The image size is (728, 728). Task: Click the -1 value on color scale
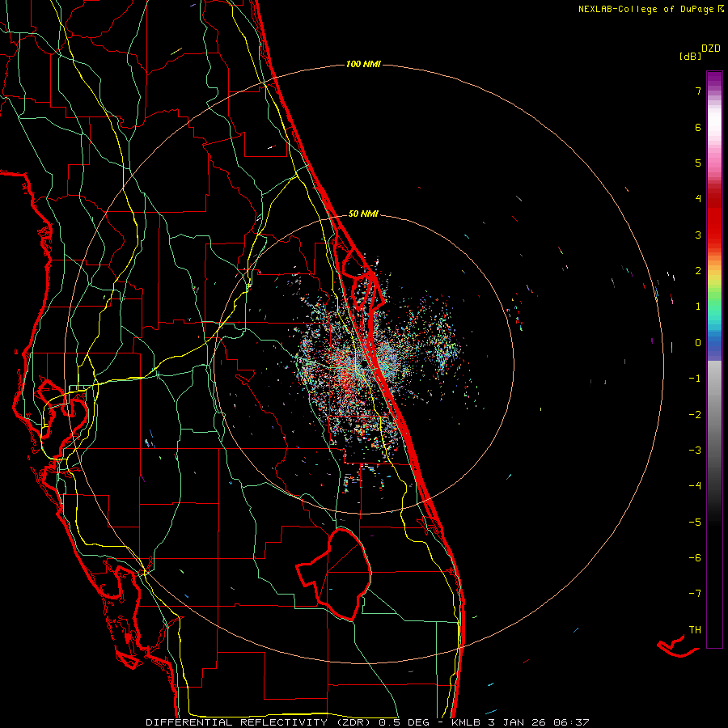pyautogui.click(x=695, y=379)
